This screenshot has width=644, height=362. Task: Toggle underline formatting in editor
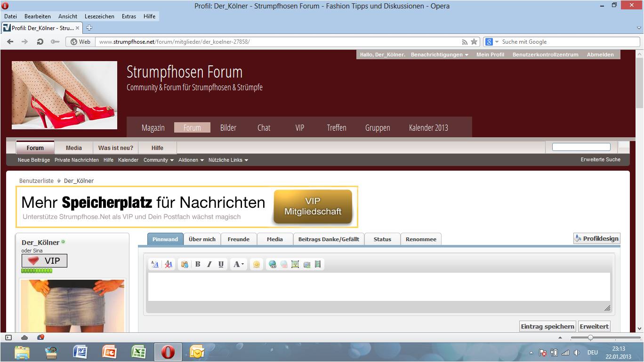tap(221, 264)
